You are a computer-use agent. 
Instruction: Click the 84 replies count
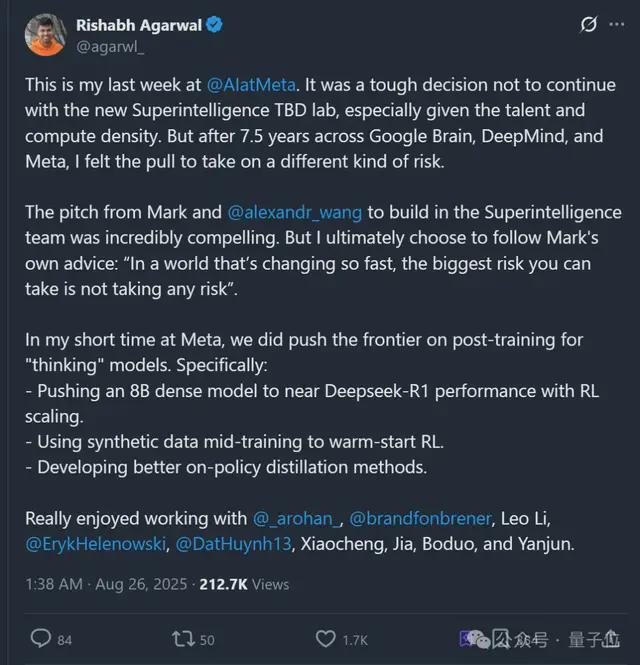(x=64, y=639)
